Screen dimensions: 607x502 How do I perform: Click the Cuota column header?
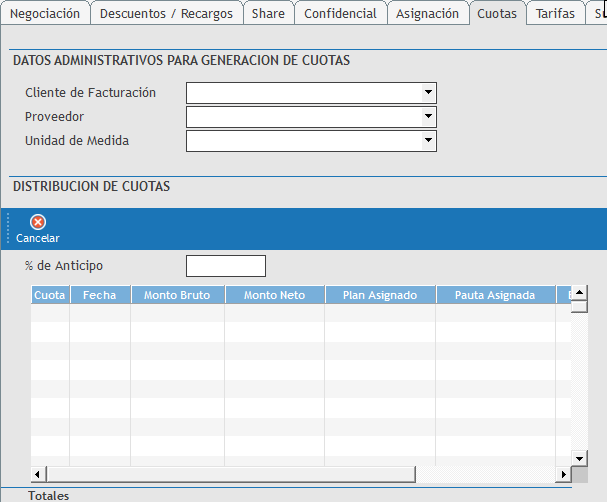(x=50, y=295)
